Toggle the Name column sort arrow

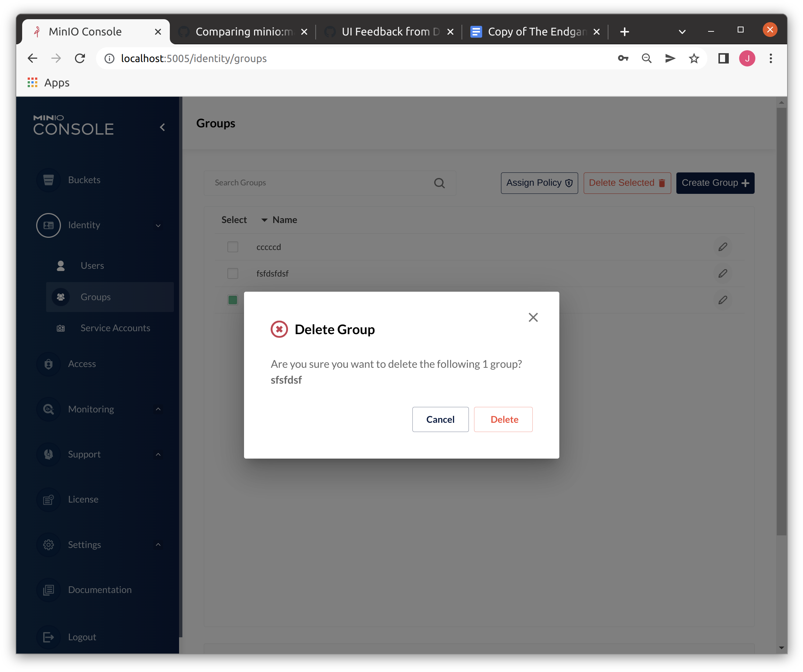pyautogui.click(x=264, y=220)
